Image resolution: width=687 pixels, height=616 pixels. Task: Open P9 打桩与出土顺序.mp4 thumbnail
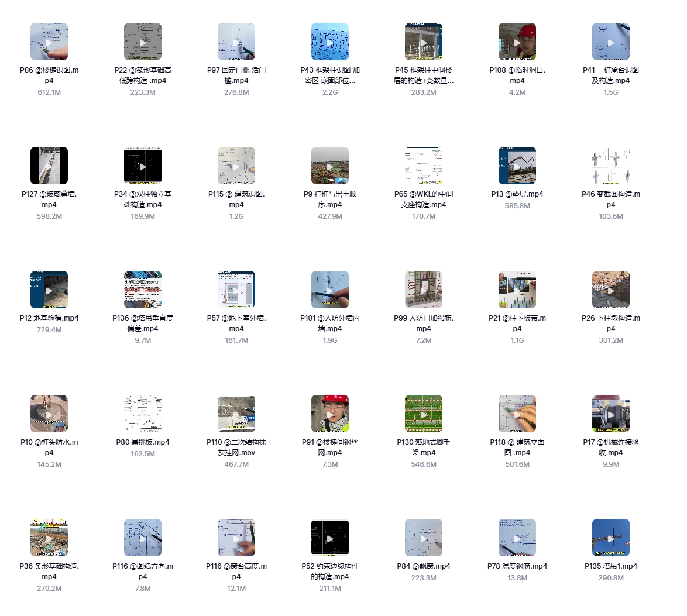[x=330, y=166]
